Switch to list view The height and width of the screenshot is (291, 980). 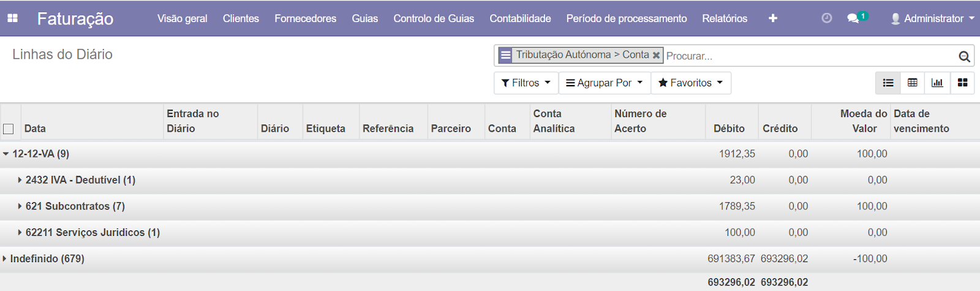coord(888,83)
